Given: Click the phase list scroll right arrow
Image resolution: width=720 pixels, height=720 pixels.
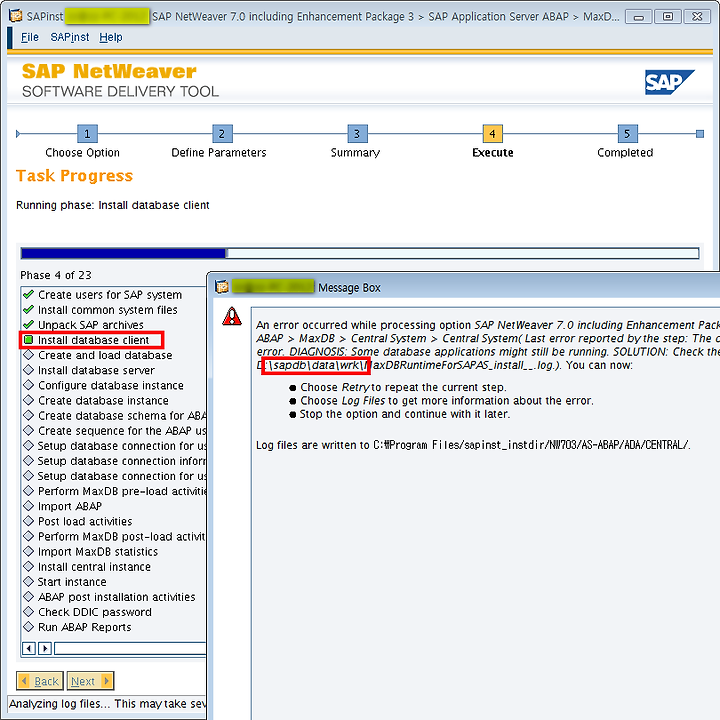Looking at the screenshot, I should [x=45, y=648].
